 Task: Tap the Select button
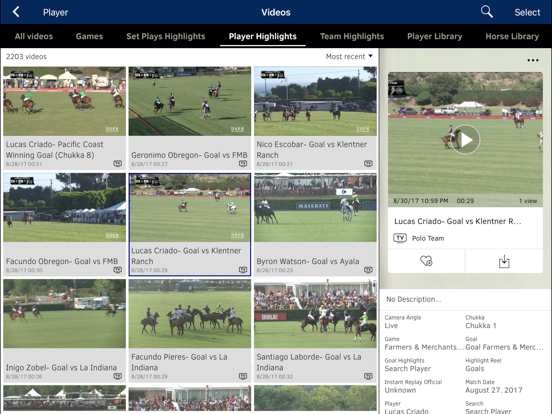[527, 12]
